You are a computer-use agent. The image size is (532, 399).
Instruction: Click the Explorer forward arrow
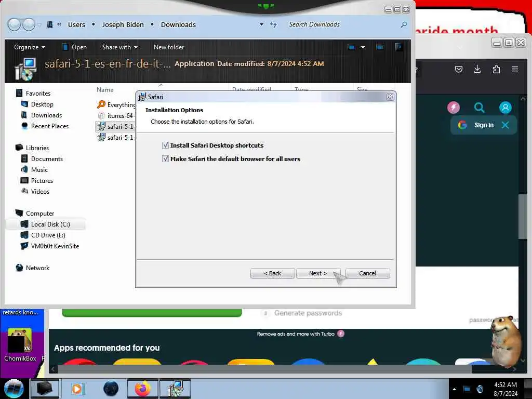pyautogui.click(x=29, y=24)
